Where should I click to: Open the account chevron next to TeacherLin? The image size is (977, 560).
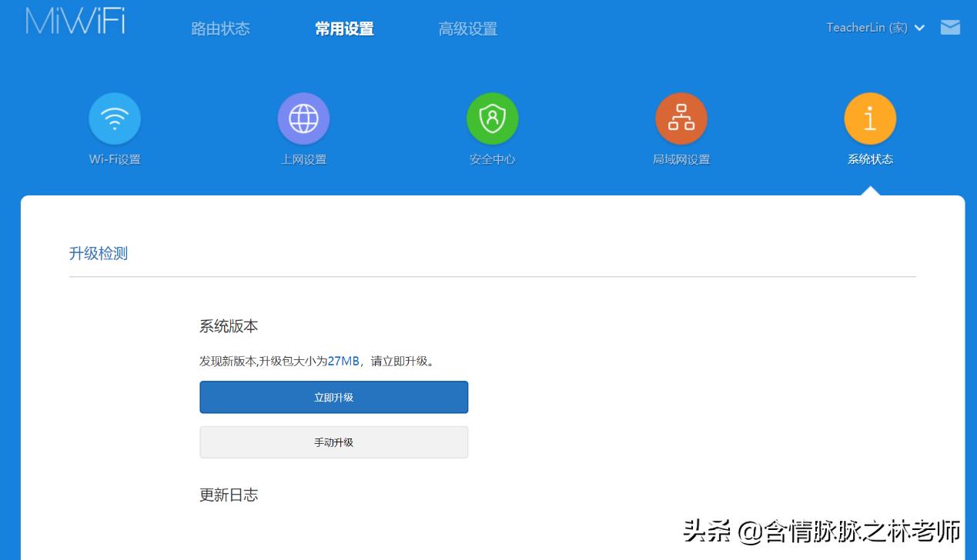(x=920, y=28)
